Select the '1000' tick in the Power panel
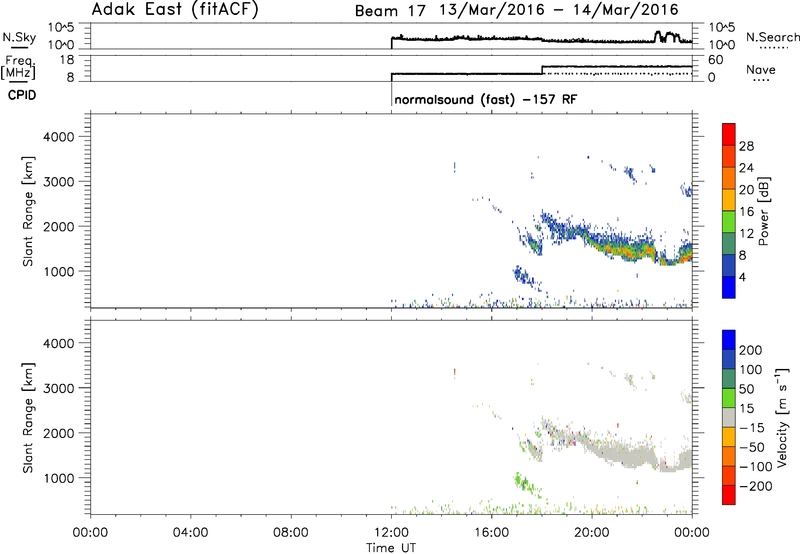800x554 pixels. pos(59,271)
